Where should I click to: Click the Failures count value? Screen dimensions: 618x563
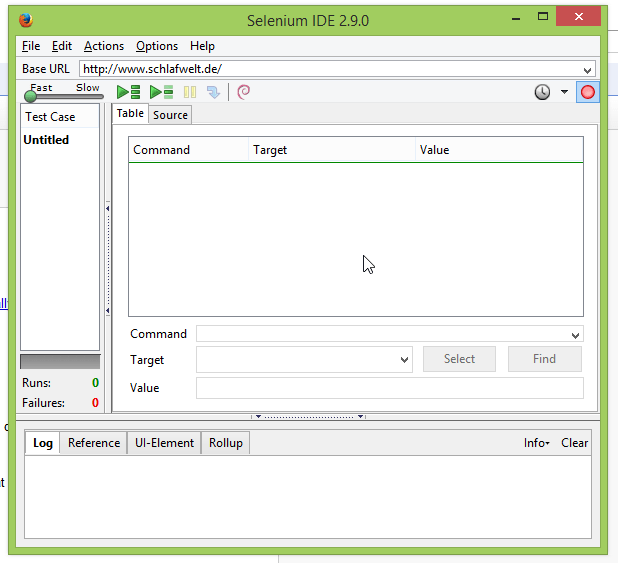click(x=95, y=403)
